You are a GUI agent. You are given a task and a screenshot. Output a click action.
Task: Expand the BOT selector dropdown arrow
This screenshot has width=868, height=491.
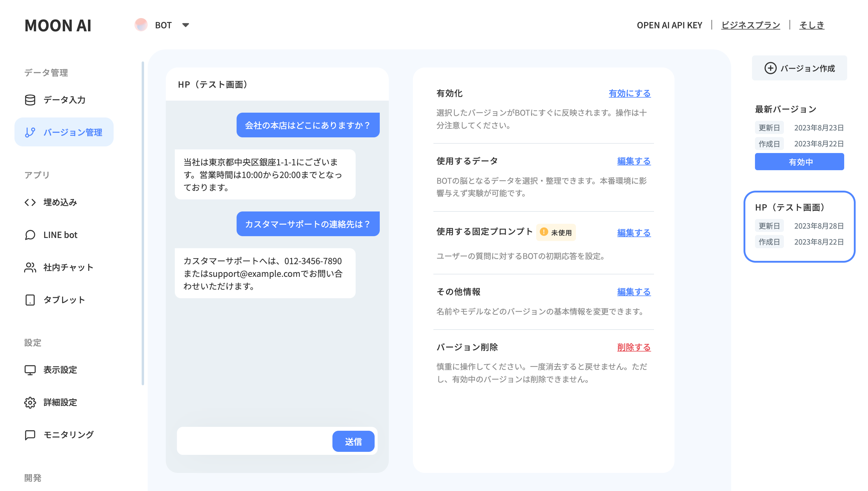click(186, 25)
